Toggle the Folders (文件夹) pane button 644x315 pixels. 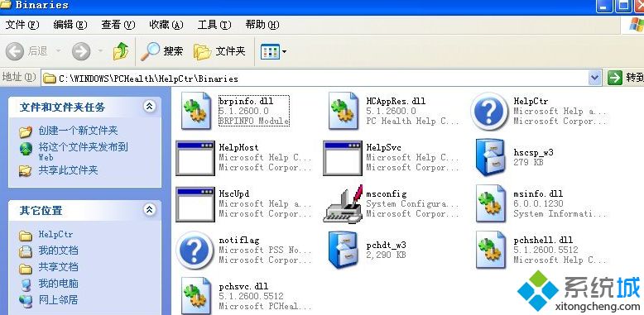[219, 51]
